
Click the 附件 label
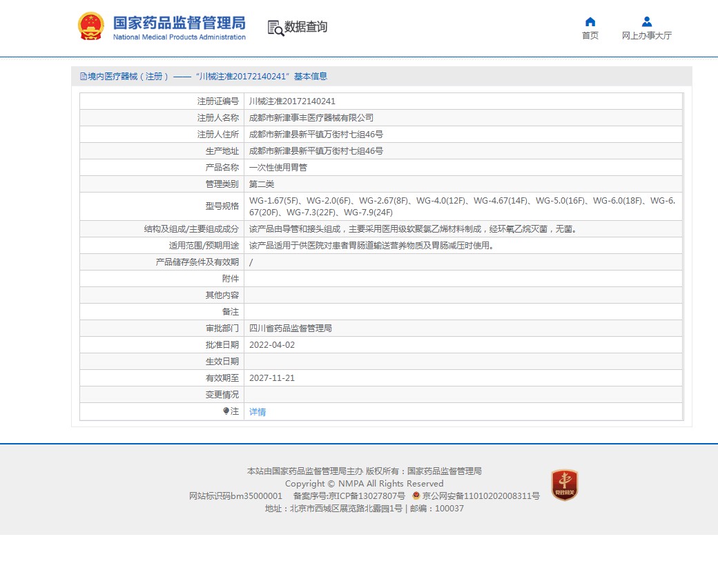tap(231, 279)
